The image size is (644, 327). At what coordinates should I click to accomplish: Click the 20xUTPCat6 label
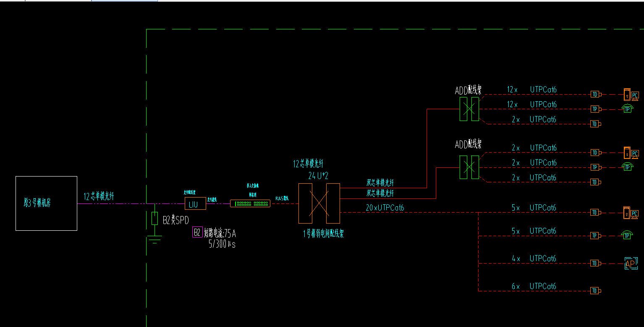pyautogui.click(x=385, y=208)
